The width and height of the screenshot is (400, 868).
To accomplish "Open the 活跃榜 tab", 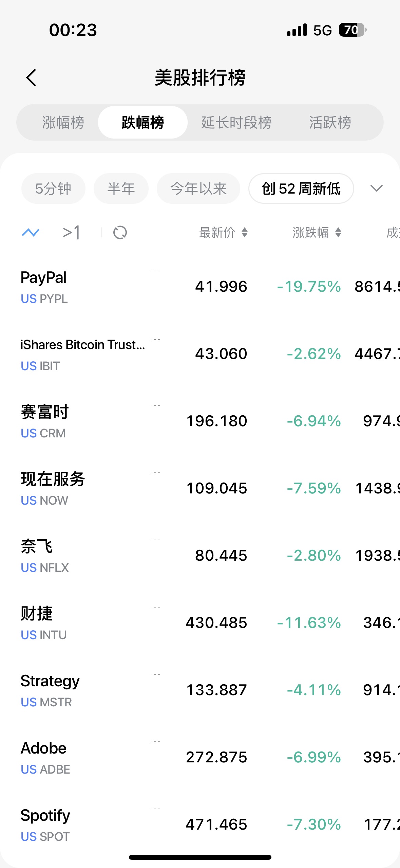I will click(330, 122).
